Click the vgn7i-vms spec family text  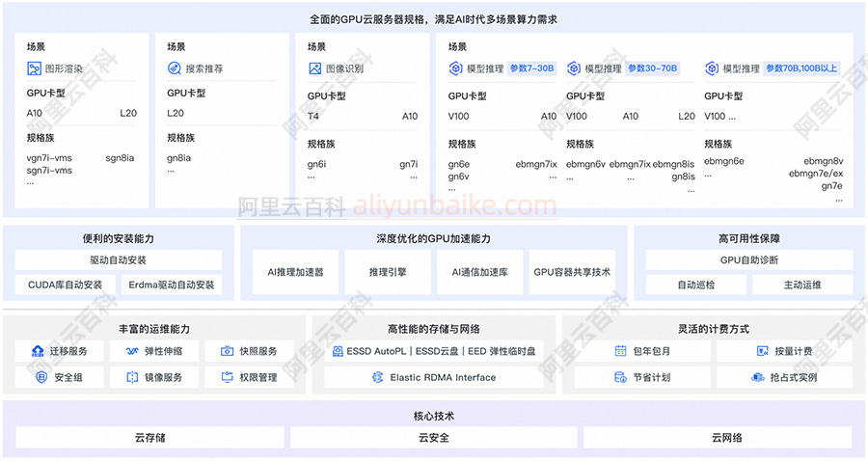[49, 158]
